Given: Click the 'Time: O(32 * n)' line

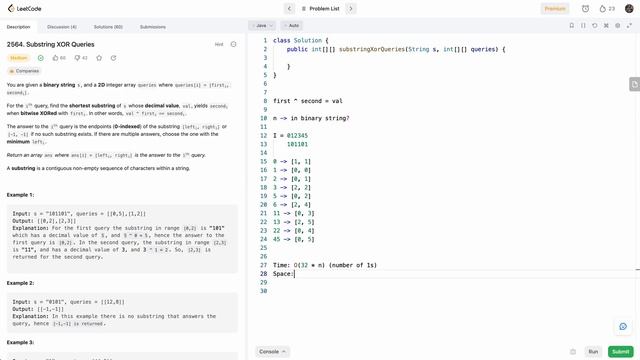Looking at the screenshot, I should (324, 265).
